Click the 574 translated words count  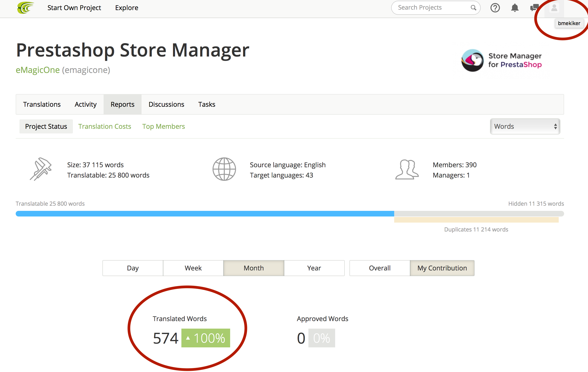tap(165, 338)
